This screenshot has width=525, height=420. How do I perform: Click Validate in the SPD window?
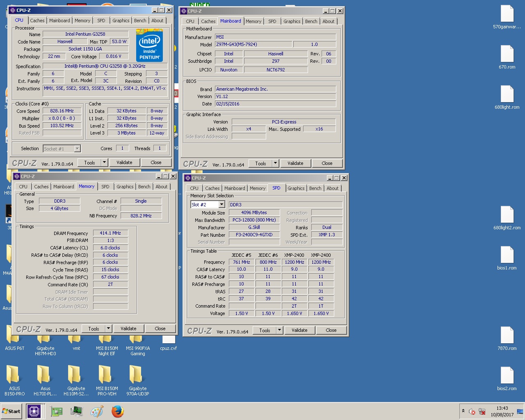[299, 330]
